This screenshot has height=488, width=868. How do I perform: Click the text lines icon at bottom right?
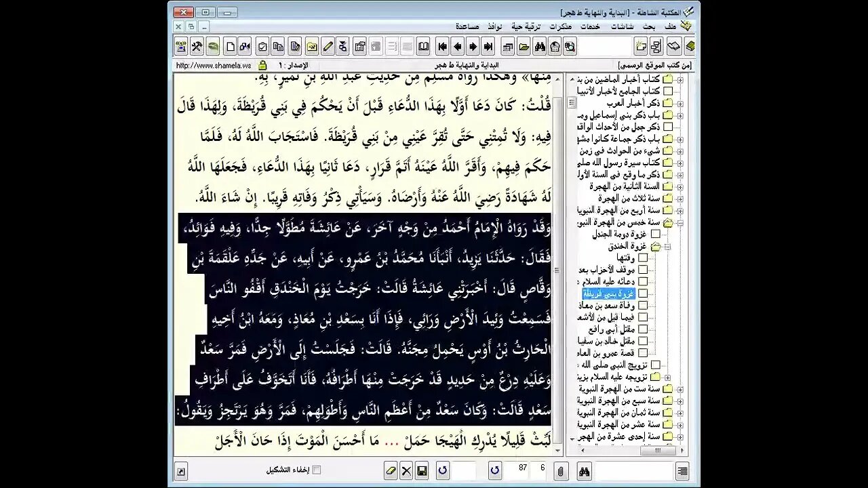[x=682, y=470]
